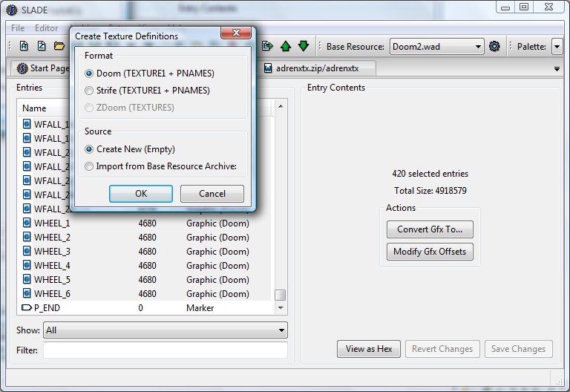
Task: Click the New Archive toolbar icon
Action: [x=24, y=46]
